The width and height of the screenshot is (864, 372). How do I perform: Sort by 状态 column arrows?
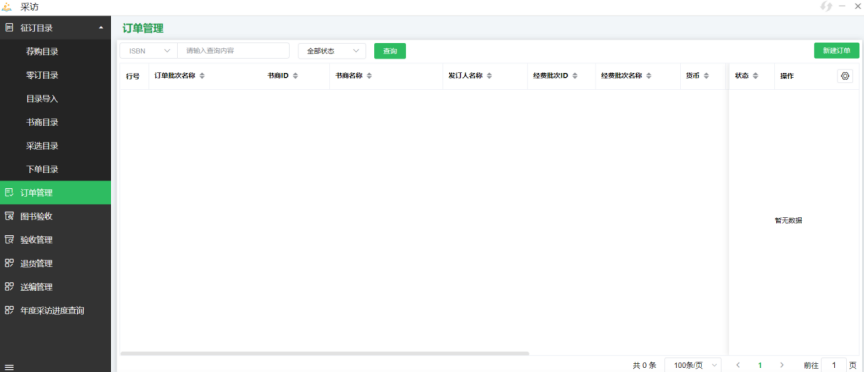point(755,76)
